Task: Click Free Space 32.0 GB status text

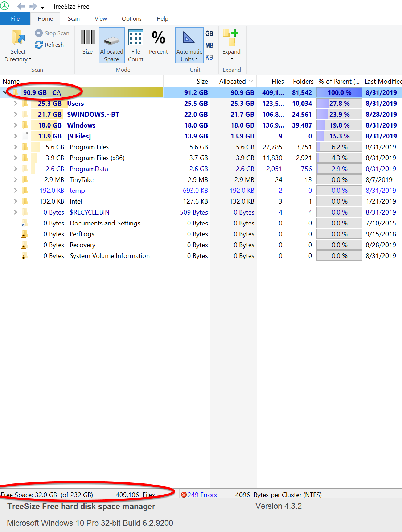Action: (x=47, y=495)
